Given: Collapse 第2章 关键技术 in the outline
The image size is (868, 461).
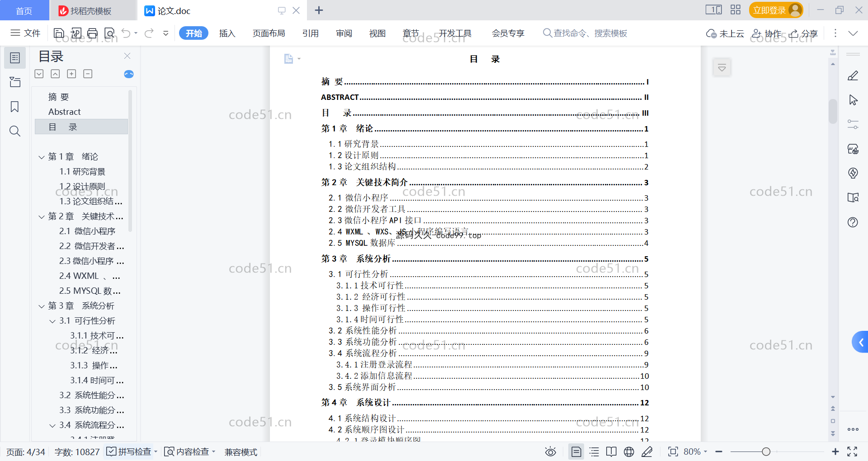Looking at the screenshot, I should [42, 216].
